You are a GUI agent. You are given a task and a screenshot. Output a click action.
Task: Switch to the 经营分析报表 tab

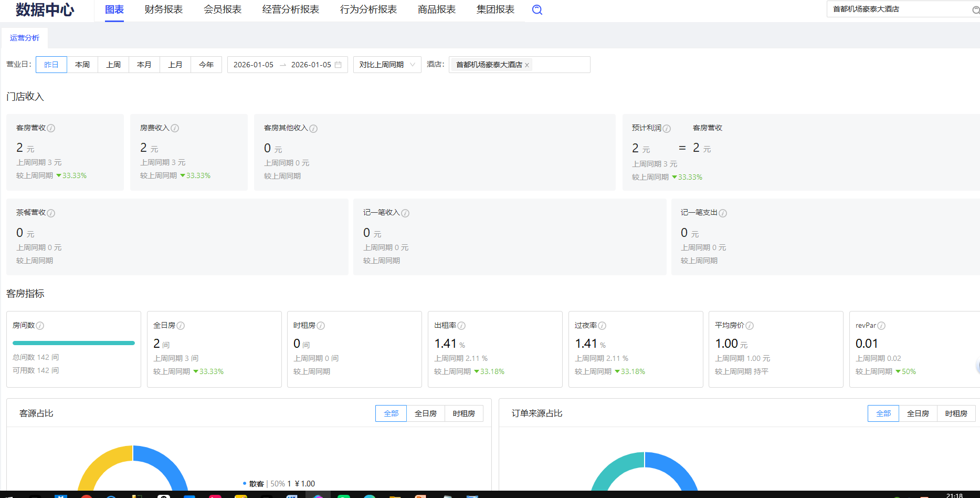(291, 9)
